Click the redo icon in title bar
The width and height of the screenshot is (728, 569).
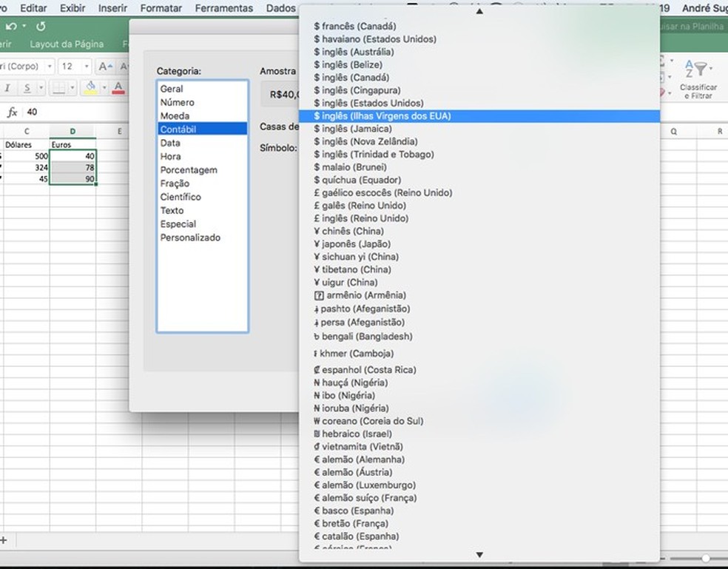click(41, 26)
